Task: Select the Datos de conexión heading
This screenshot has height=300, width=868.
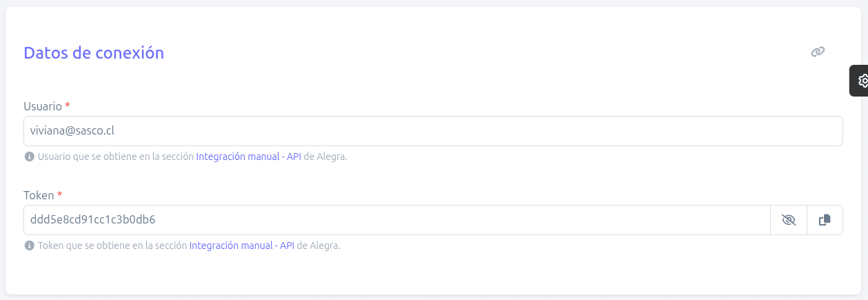Action: tap(94, 52)
